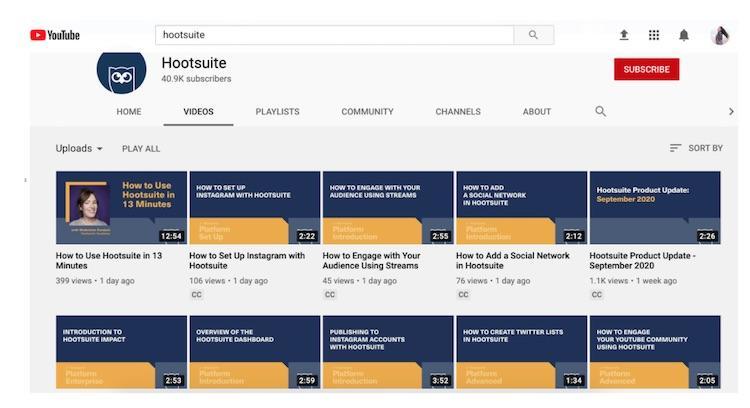This screenshot has height=408, width=750.
Task: Open the Community tab
Action: coord(367,111)
